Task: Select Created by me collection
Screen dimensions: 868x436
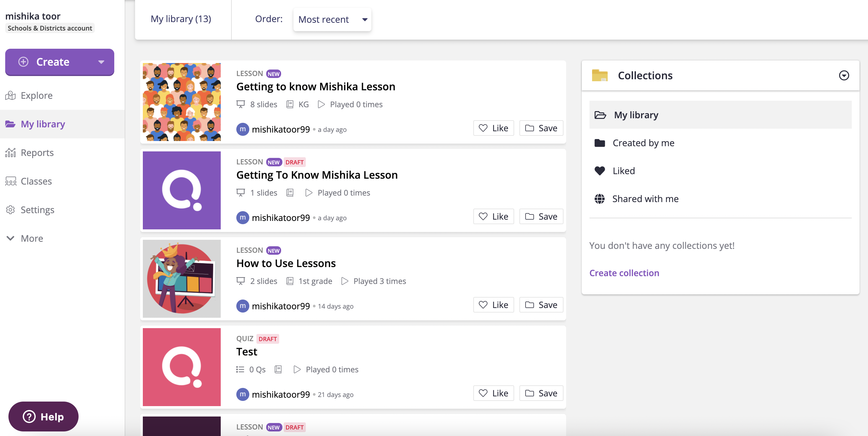Action: tap(643, 143)
